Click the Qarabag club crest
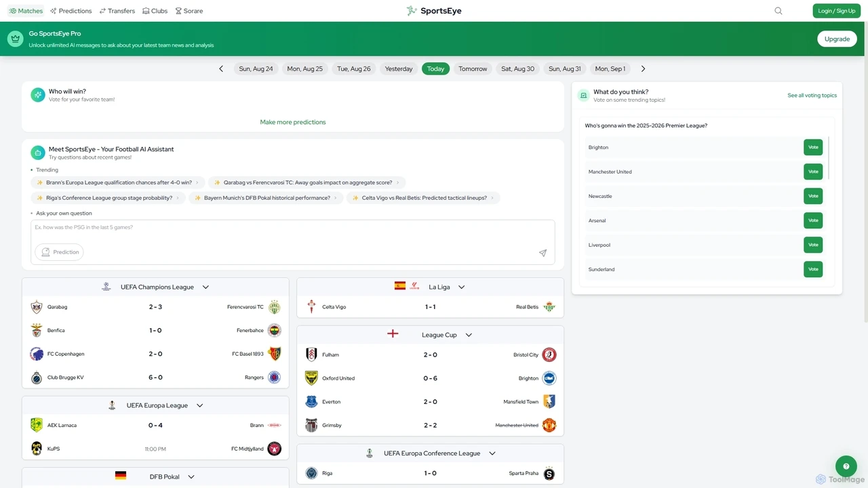This screenshot has height=488, width=868. [37, 307]
